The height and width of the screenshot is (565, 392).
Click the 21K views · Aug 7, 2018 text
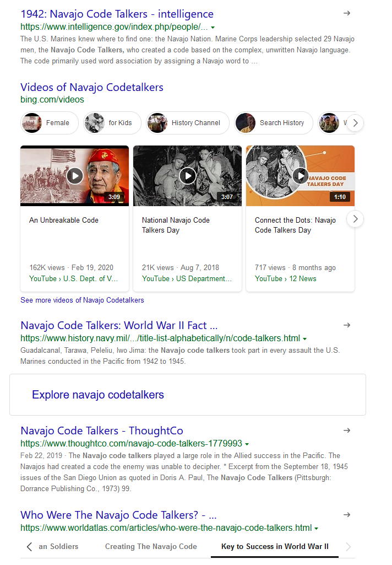click(181, 268)
